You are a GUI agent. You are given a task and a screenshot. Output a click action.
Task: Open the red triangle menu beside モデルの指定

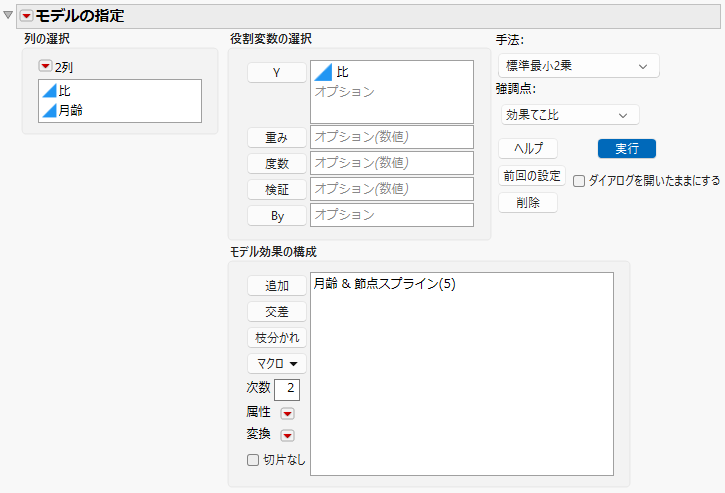pyautogui.click(x=26, y=16)
